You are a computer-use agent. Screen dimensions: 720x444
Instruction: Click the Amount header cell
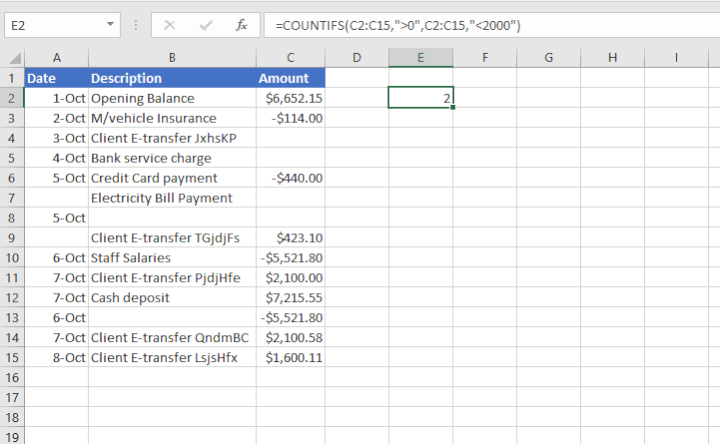tap(289, 78)
